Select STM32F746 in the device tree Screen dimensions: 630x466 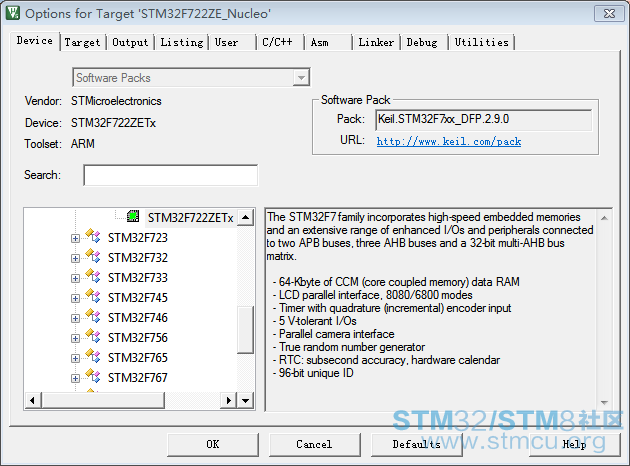click(138, 318)
